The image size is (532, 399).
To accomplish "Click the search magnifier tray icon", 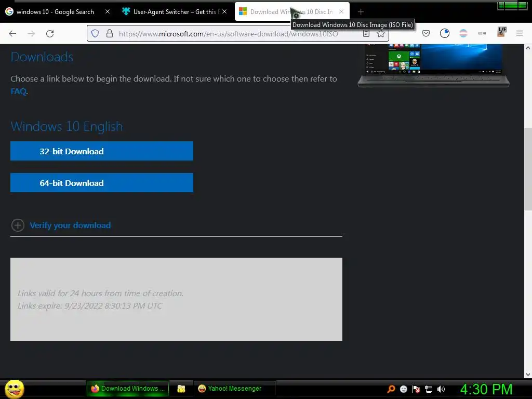I will coord(391,389).
